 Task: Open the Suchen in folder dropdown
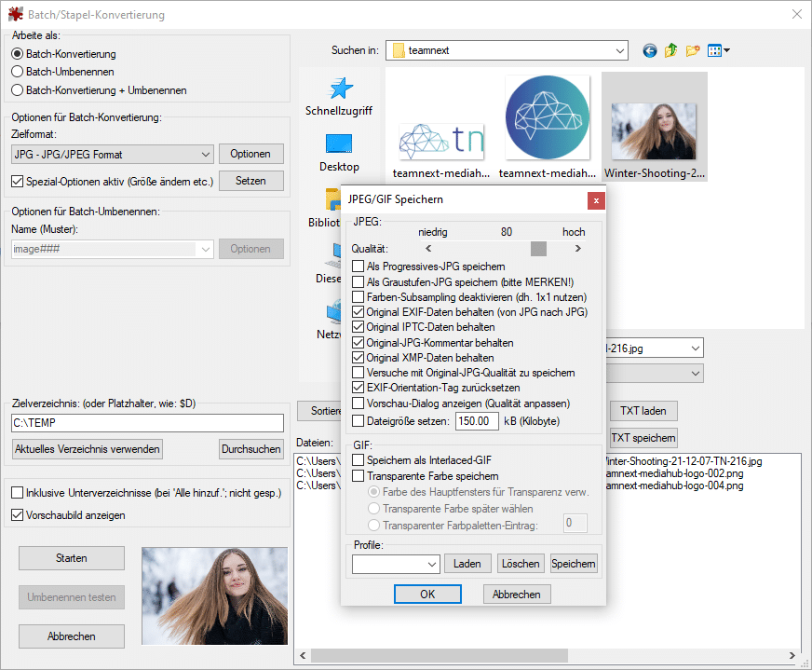(620, 50)
